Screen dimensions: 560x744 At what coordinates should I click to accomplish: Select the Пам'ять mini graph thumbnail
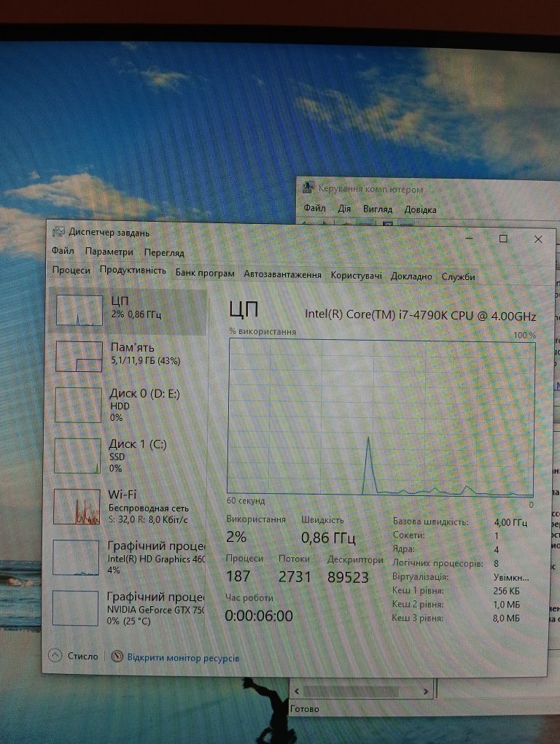[79, 357]
